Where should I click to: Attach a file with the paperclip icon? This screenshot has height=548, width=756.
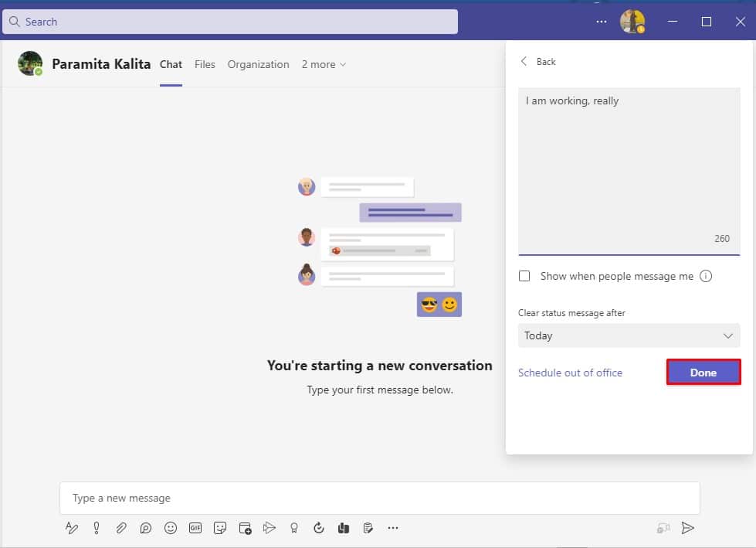tap(120, 528)
